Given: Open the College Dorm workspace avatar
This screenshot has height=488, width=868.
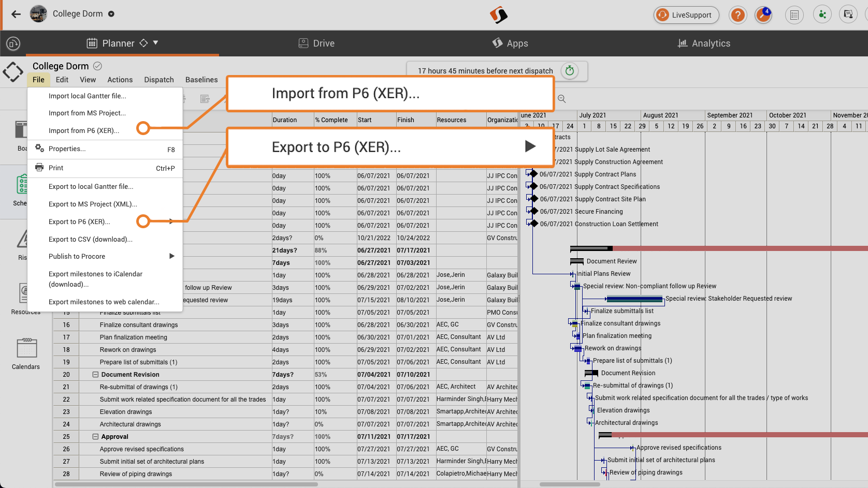Looking at the screenshot, I should 38,14.
